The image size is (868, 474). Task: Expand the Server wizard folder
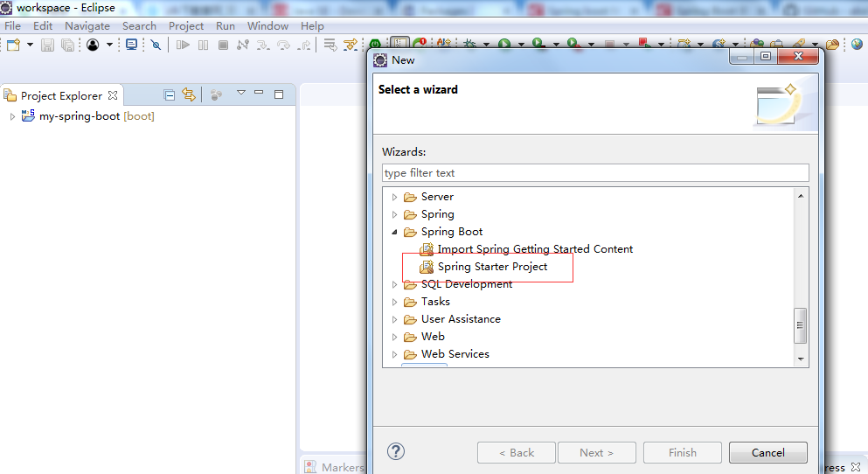click(x=394, y=197)
